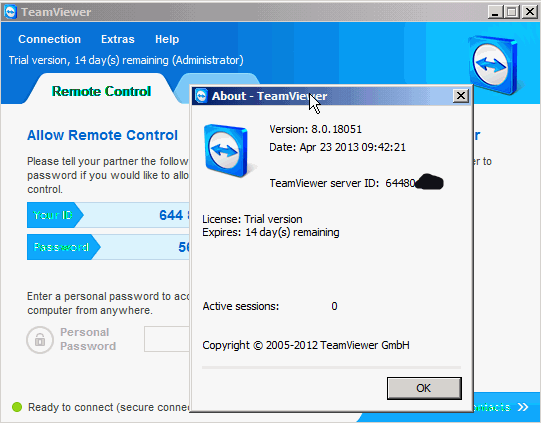Click TeamViewer server ID text
The width and height of the screenshot is (541, 423).
[342, 183]
